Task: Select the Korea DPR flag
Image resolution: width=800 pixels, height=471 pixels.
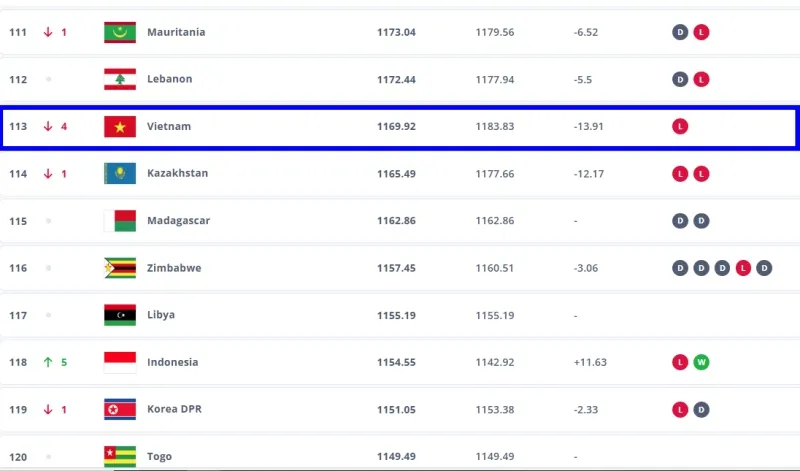Action: pyautogui.click(x=120, y=409)
